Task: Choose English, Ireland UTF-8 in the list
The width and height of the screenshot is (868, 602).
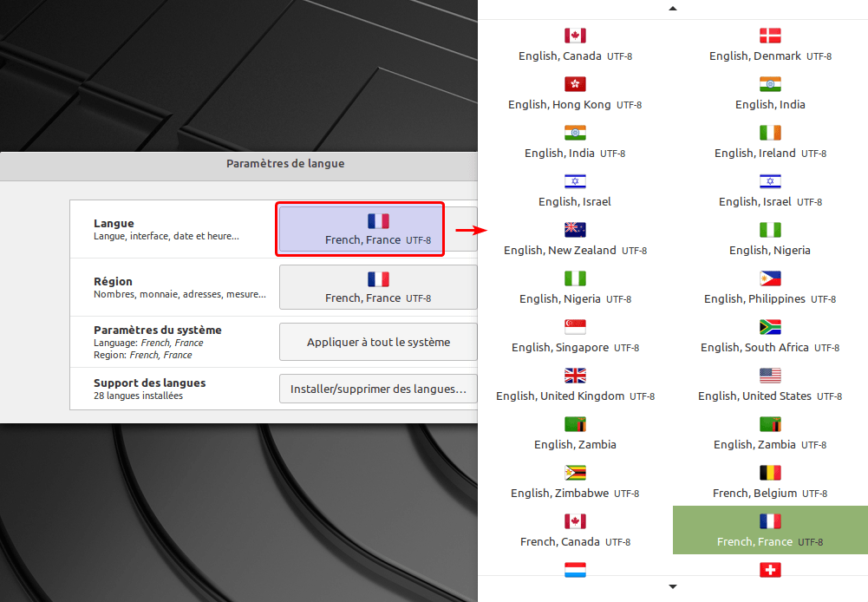Action: [770, 143]
